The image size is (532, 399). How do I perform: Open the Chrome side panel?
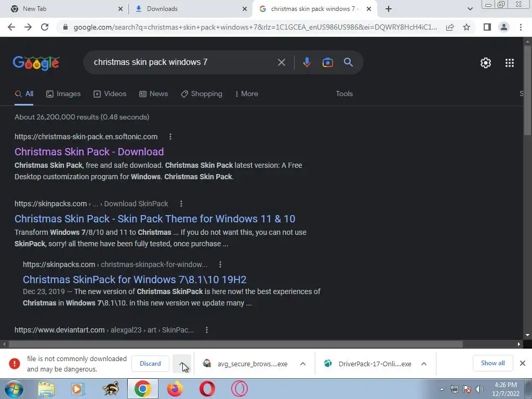(487, 27)
